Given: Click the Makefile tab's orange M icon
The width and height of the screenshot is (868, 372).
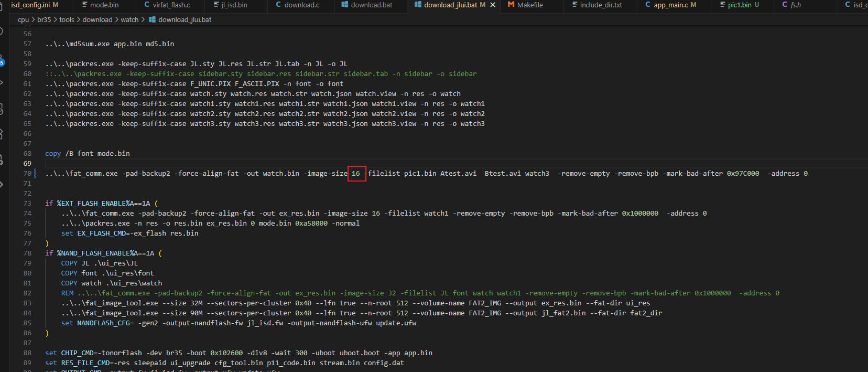Looking at the screenshot, I should click(x=511, y=5).
